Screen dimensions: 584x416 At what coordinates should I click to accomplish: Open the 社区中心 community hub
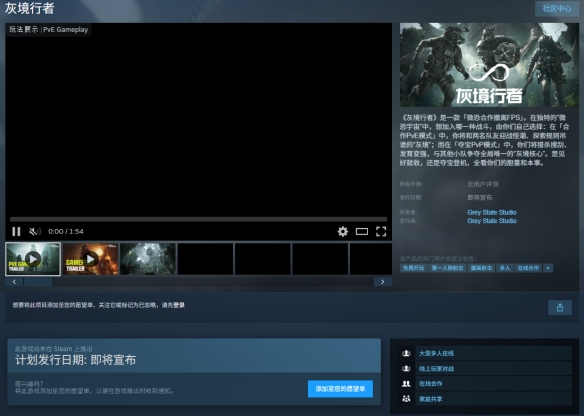[557, 9]
